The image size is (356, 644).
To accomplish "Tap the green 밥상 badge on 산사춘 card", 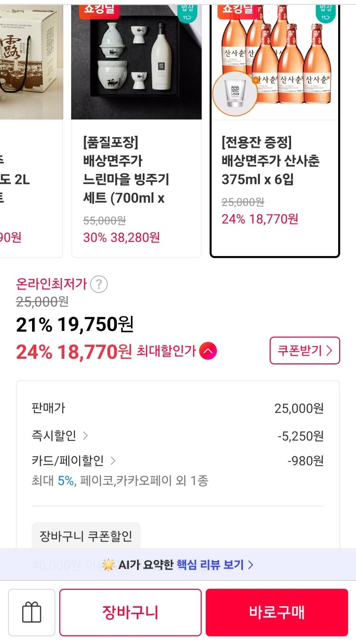I will pyautogui.click(x=326, y=13).
